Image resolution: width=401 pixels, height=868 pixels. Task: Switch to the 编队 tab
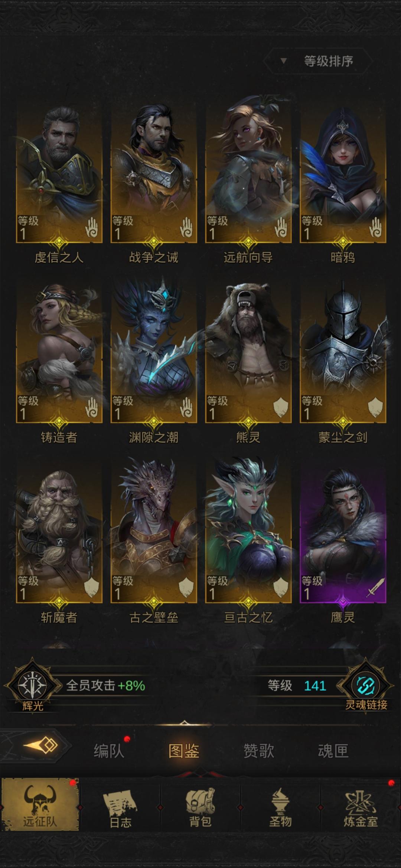pos(109,750)
